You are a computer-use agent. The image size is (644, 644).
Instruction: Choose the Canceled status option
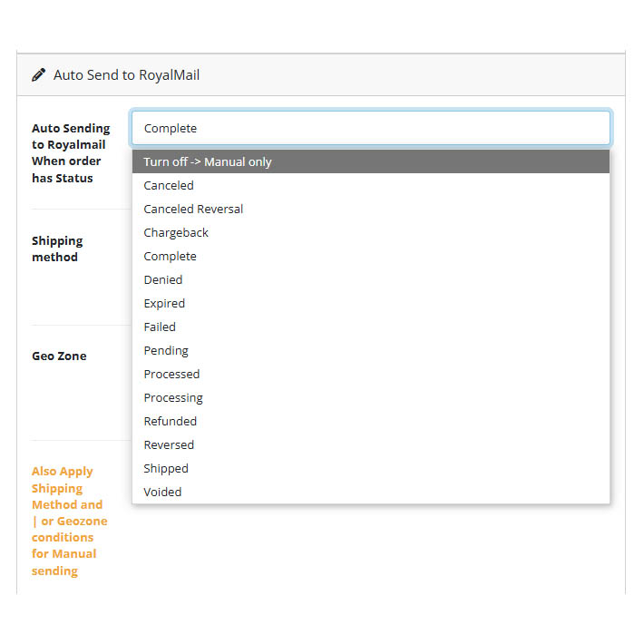click(371, 185)
